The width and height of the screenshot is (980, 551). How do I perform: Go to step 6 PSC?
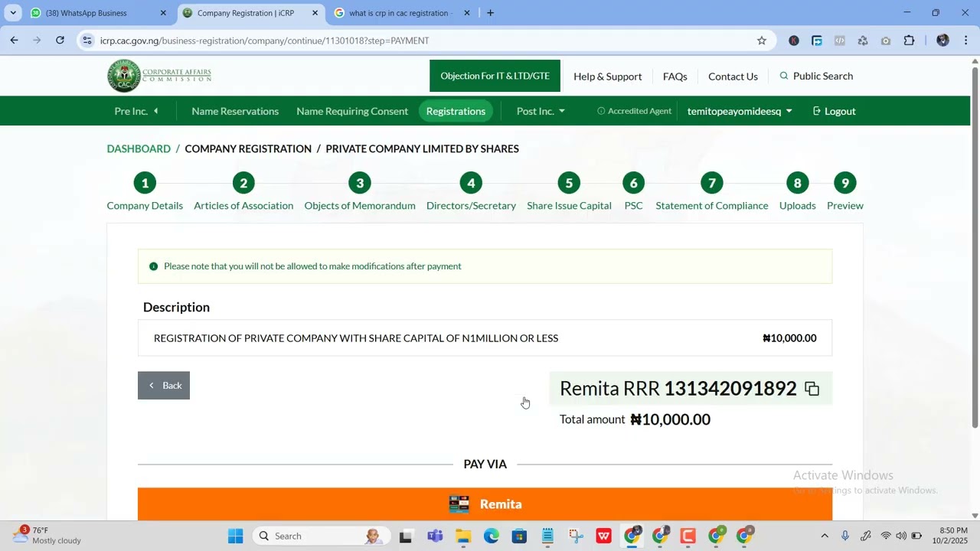pos(633,192)
